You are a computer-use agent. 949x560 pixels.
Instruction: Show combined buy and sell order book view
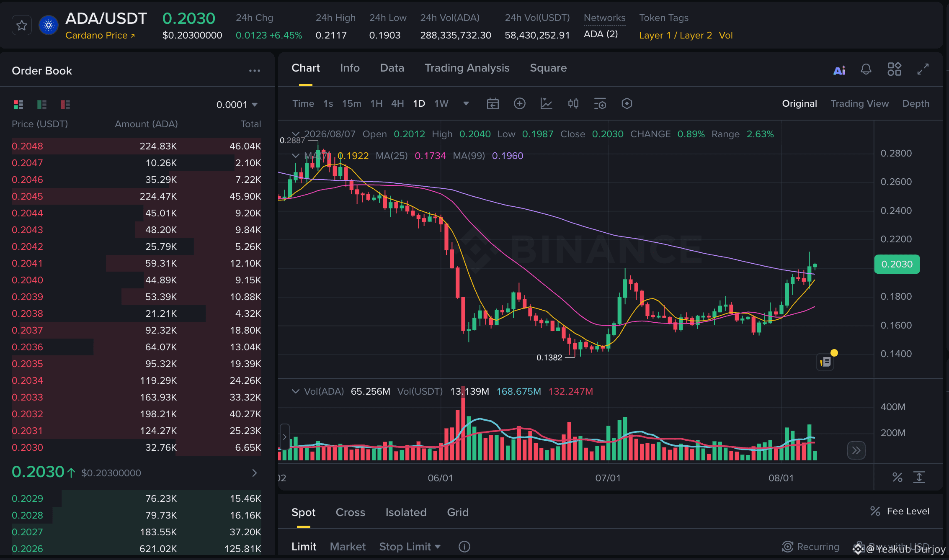18,104
